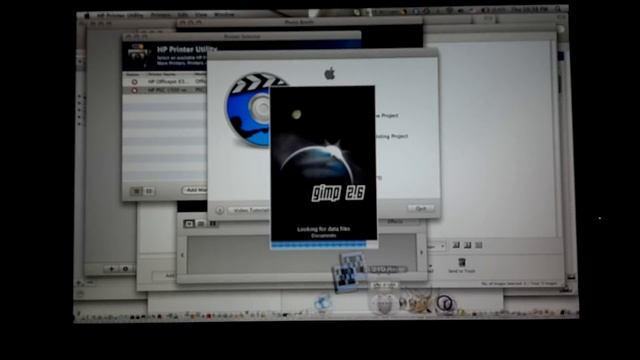Viewport: 640px width, 360px height.
Task: Open the Apple menu in the menu bar
Action: pos(87,16)
